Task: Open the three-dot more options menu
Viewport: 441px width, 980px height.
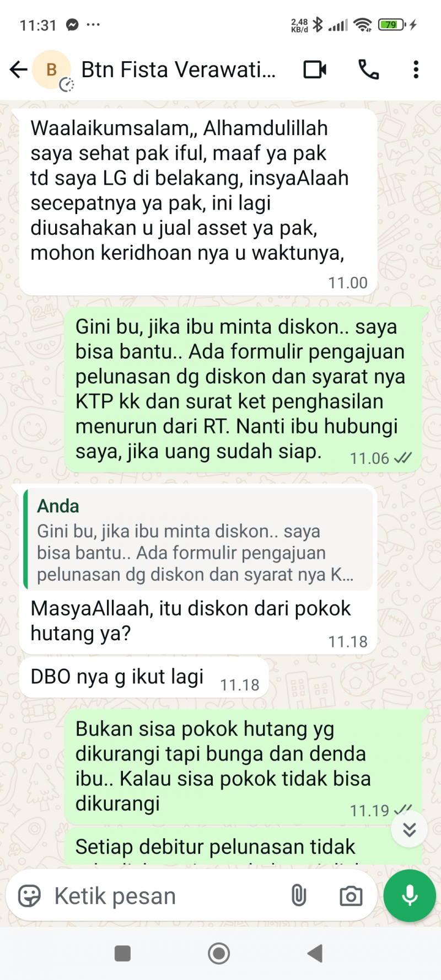Action: pos(416,69)
